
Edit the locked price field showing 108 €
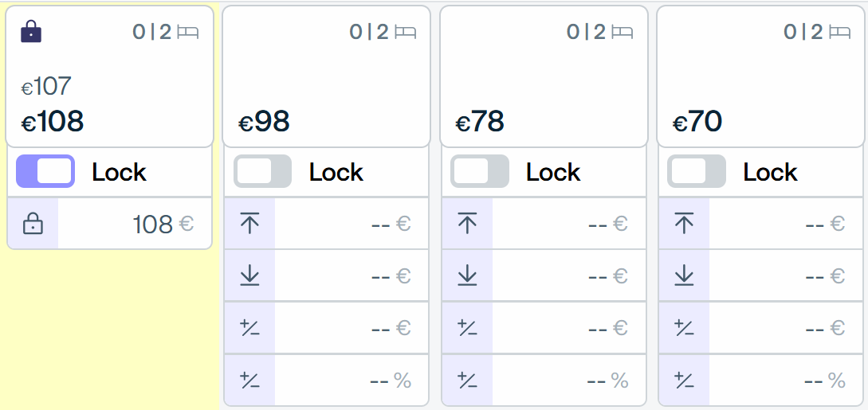(x=135, y=225)
